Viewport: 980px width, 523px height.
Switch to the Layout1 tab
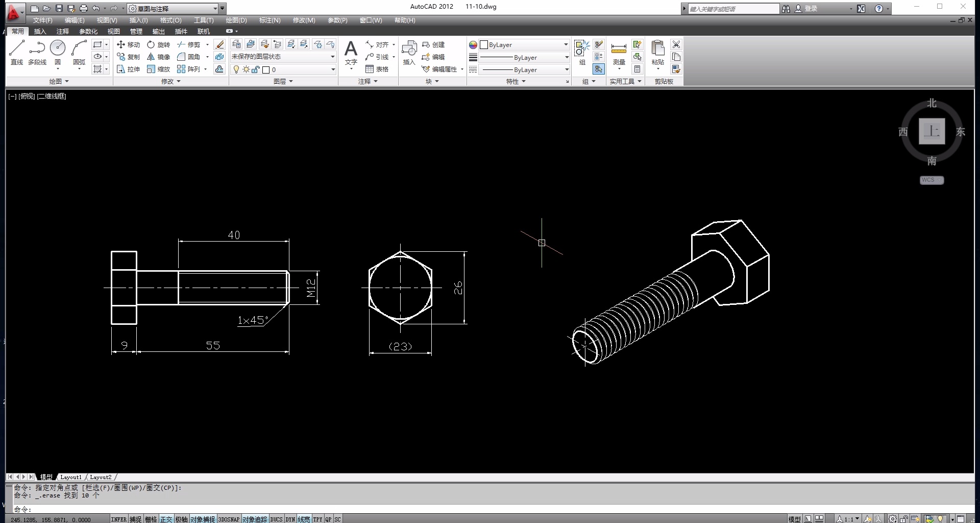click(x=70, y=477)
